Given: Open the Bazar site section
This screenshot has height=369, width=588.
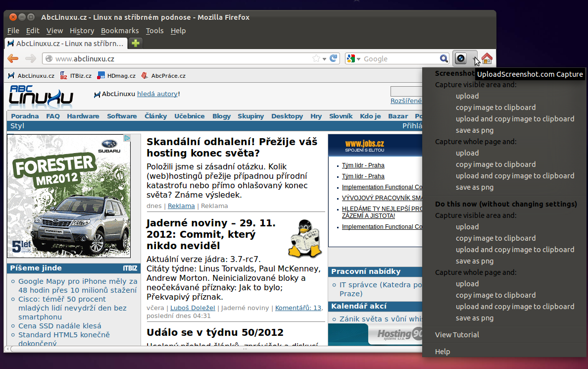Looking at the screenshot, I should [x=398, y=116].
